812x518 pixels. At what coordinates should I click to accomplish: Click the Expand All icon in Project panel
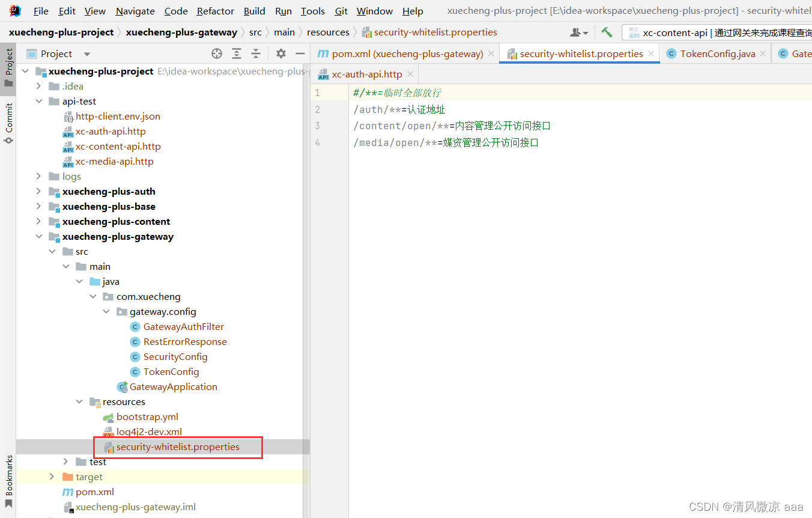(x=237, y=53)
